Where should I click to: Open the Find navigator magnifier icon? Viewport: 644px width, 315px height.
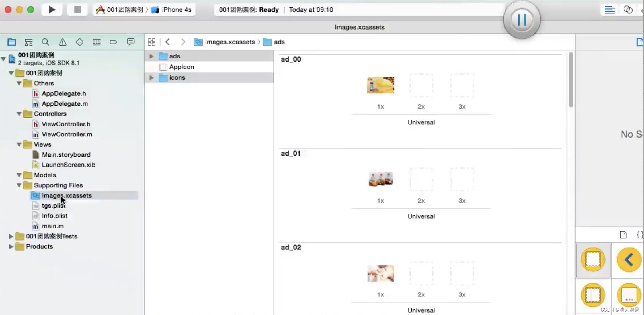coord(45,42)
